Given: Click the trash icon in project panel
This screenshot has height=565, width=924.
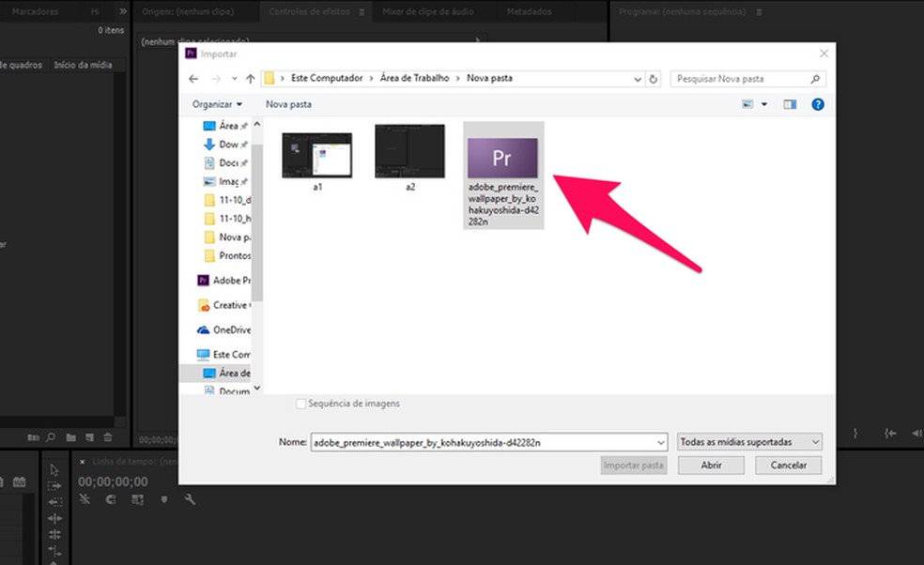Looking at the screenshot, I should click(x=107, y=437).
